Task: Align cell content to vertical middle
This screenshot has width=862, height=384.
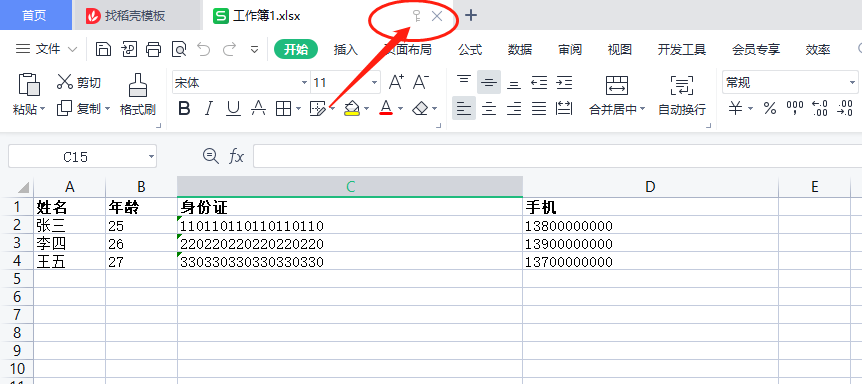Action: pyautogui.click(x=489, y=82)
